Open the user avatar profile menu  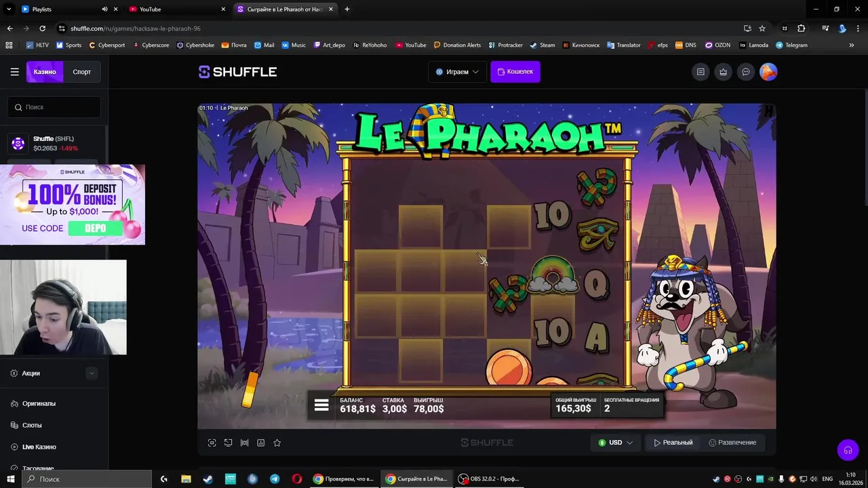[x=768, y=72]
